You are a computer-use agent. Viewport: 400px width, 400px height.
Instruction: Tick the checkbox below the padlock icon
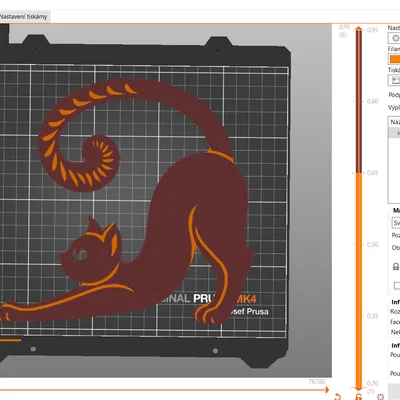coord(397,285)
